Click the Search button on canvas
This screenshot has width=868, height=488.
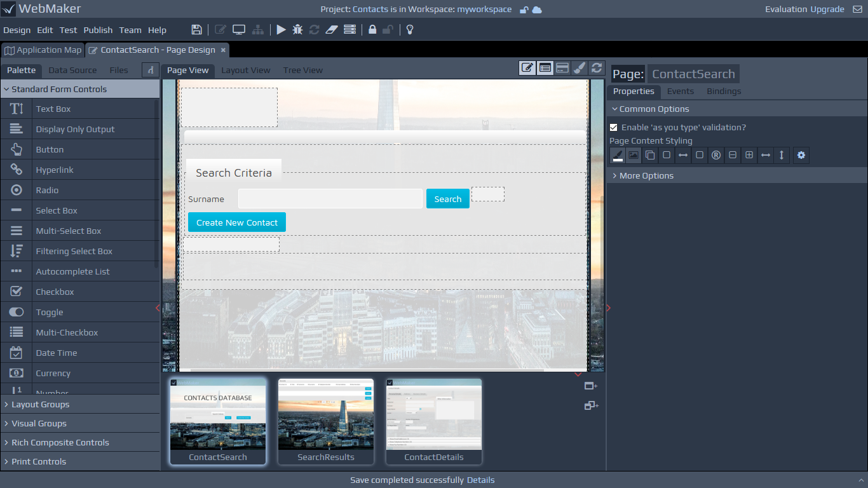tap(448, 199)
